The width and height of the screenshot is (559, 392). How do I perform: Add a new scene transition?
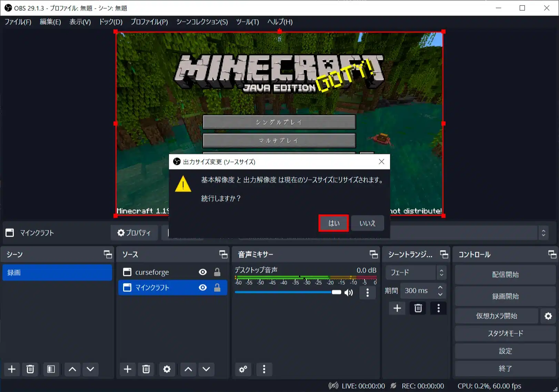click(x=397, y=308)
